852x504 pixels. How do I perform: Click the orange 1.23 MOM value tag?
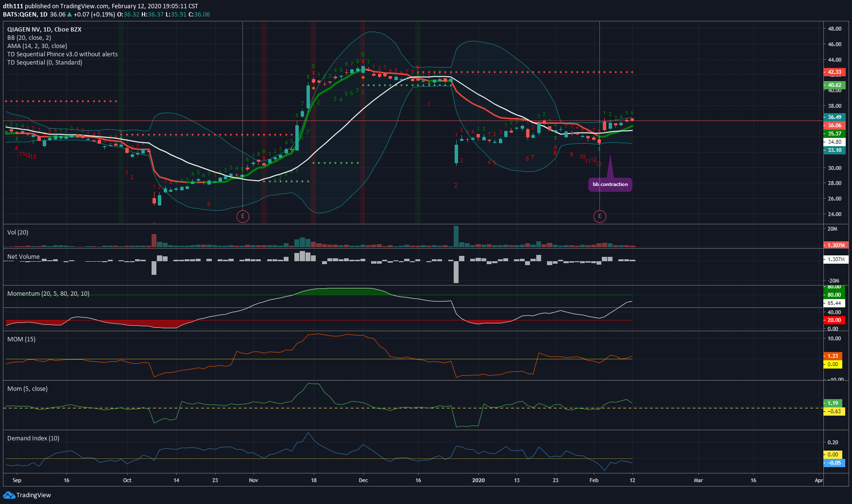tap(833, 356)
